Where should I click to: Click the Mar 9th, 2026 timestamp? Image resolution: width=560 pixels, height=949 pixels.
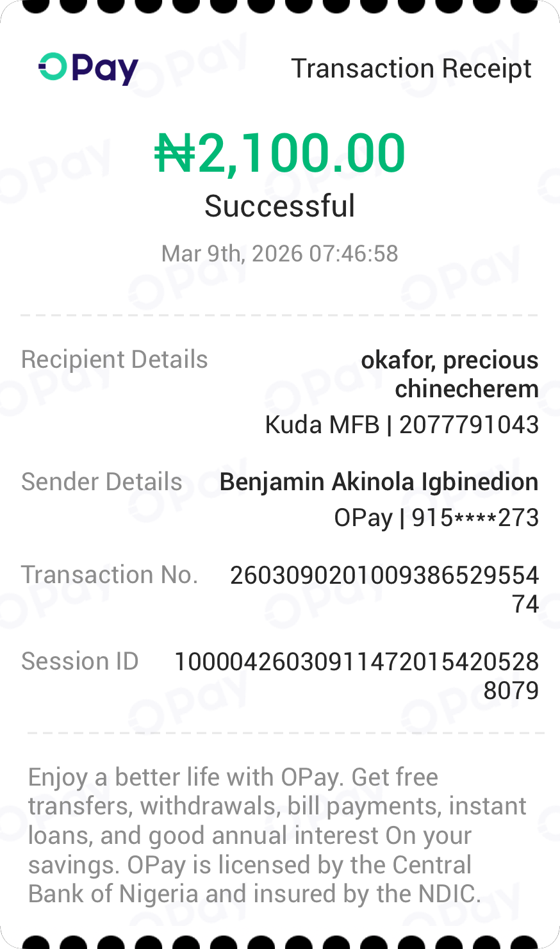(280, 254)
